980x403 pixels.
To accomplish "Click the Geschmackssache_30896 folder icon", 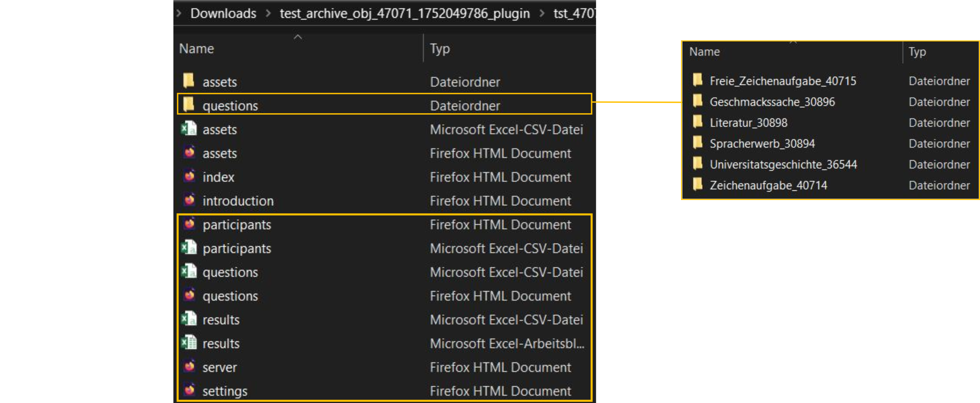I will [698, 101].
